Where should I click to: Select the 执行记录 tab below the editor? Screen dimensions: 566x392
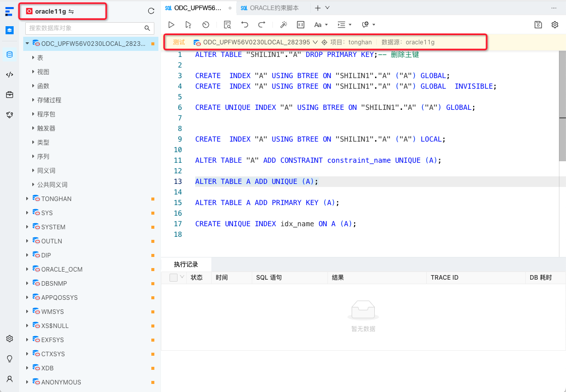(186, 265)
